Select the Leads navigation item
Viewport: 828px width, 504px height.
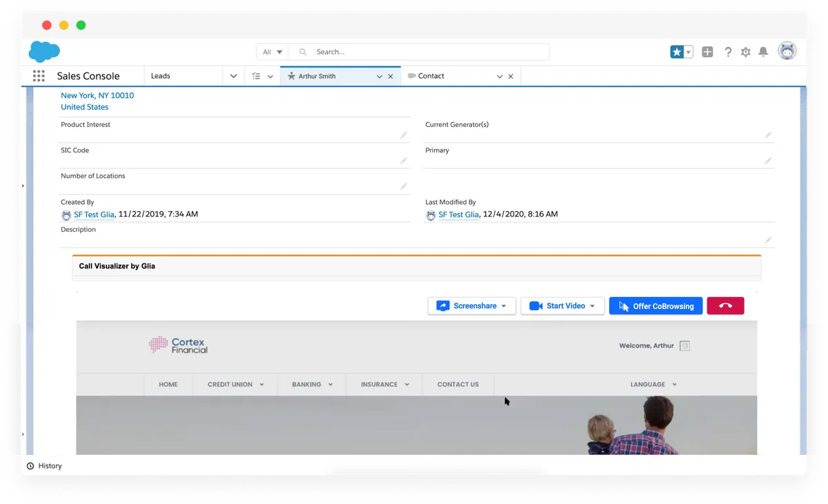pos(160,76)
